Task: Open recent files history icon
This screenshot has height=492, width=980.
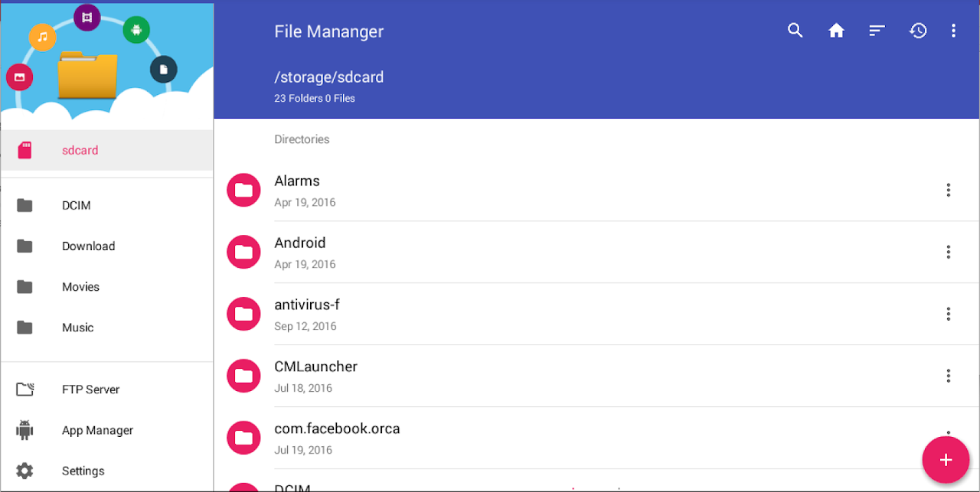Action: [918, 30]
